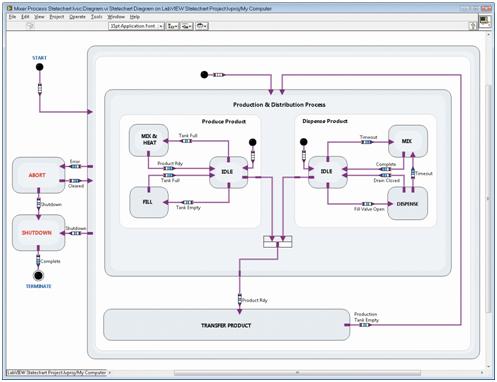Image resolution: width=497 pixels, height=382 pixels.
Task: Open the File menu
Action: [12, 17]
